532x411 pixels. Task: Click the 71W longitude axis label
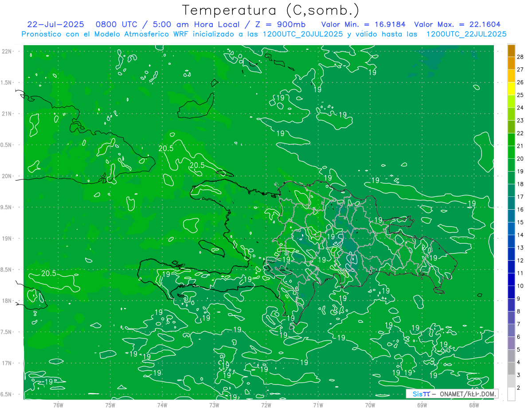(x=318, y=405)
